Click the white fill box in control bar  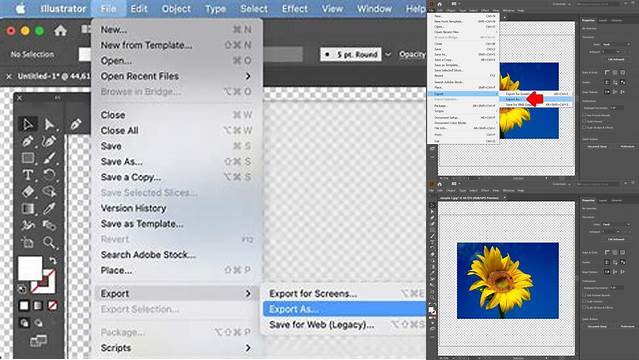point(84,54)
